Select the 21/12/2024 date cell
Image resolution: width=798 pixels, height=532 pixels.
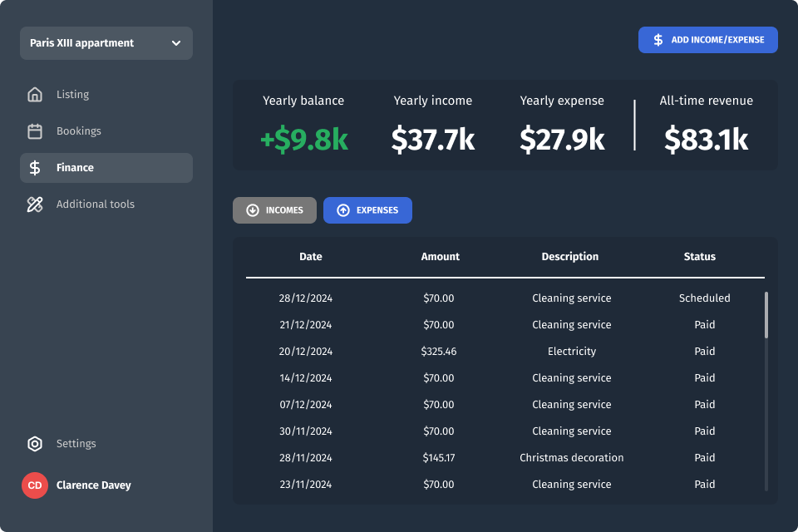[305, 325]
